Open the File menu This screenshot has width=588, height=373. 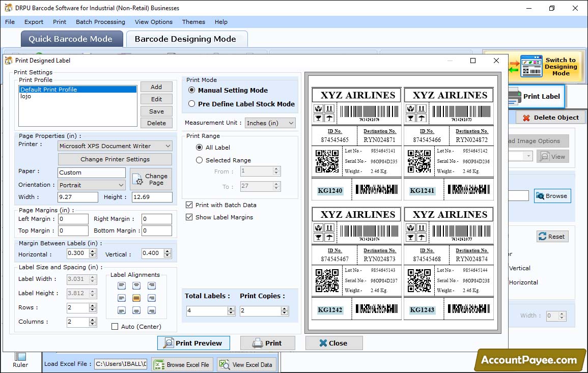[10, 22]
